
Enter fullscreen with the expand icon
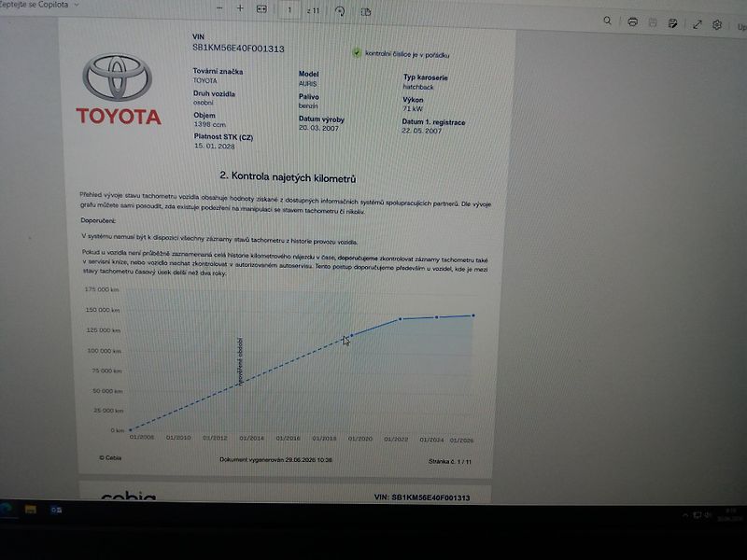click(x=698, y=24)
